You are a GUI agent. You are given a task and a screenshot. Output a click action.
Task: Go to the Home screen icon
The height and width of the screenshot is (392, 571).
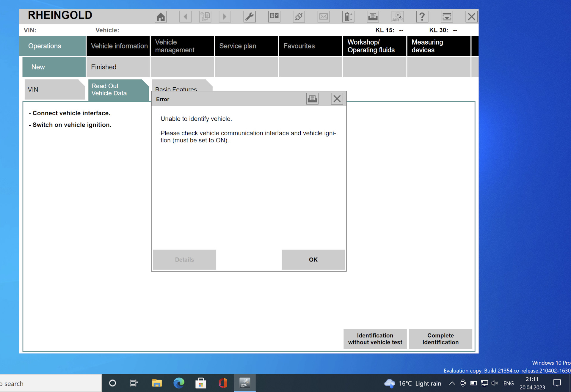pyautogui.click(x=161, y=17)
